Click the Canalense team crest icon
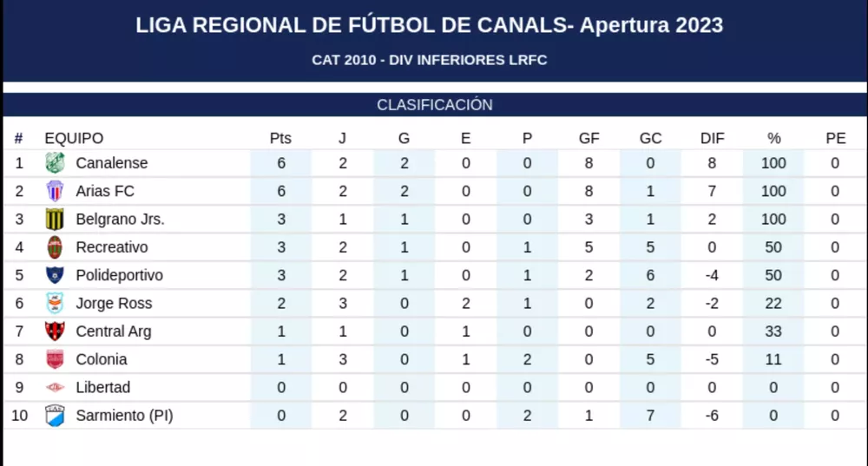The image size is (868, 466). 55,163
